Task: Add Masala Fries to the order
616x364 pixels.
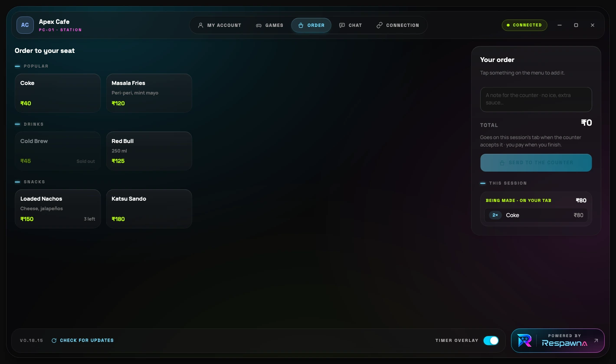Action: 149,93
